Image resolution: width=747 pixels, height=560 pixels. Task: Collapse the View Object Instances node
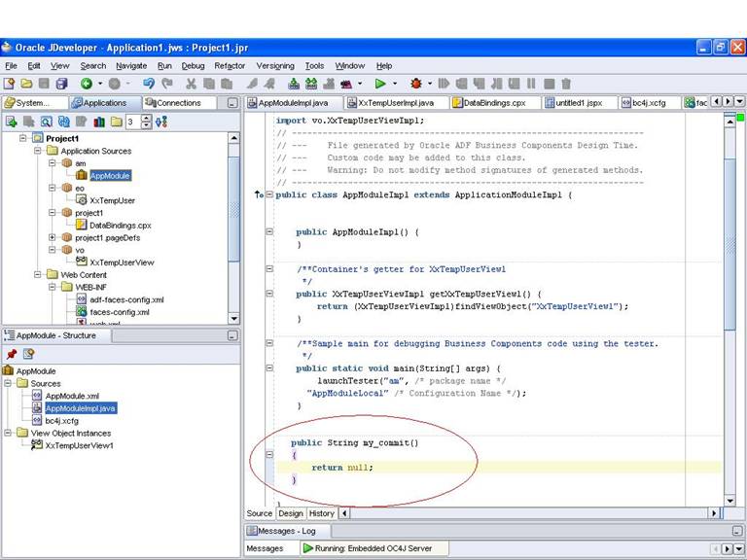click(x=8, y=433)
